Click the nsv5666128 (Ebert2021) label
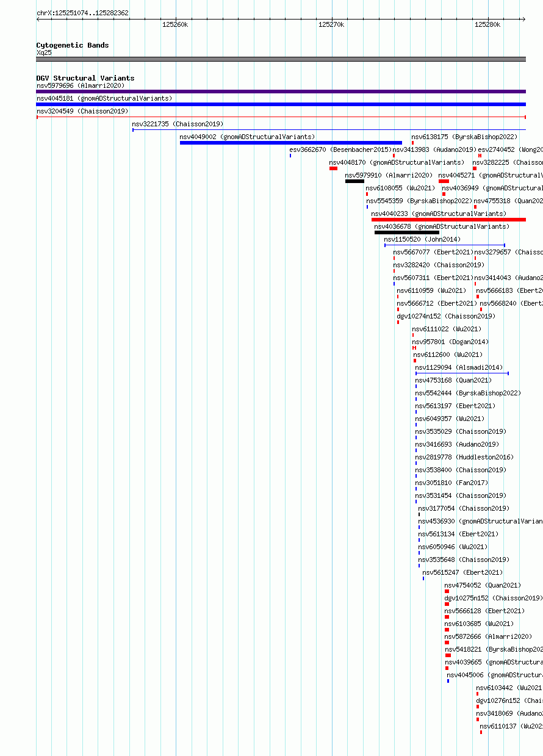 click(x=484, y=611)
